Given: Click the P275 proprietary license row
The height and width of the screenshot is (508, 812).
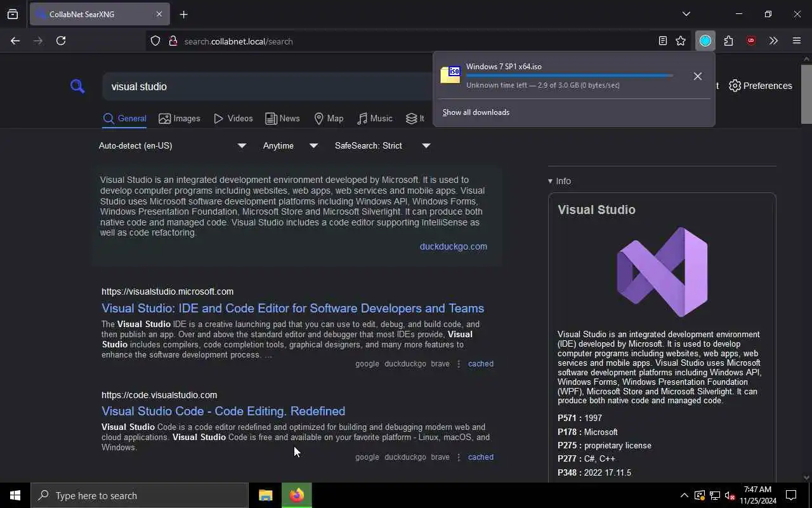Looking at the screenshot, I should point(605,445).
